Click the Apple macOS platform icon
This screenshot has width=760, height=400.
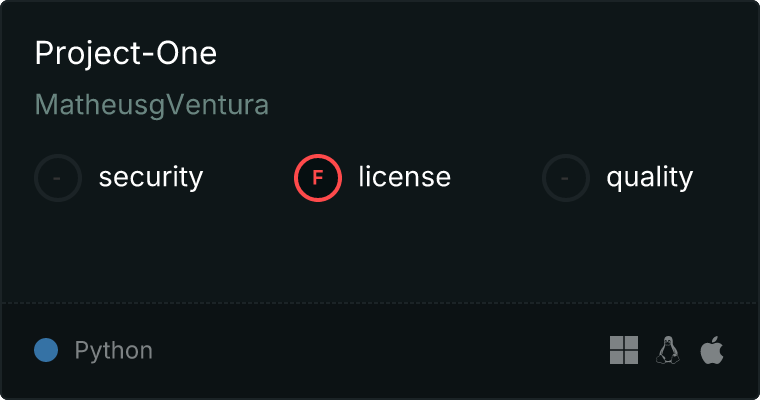(712, 350)
